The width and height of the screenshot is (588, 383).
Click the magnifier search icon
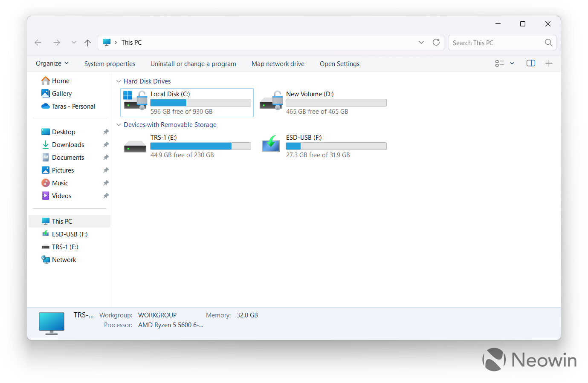549,43
